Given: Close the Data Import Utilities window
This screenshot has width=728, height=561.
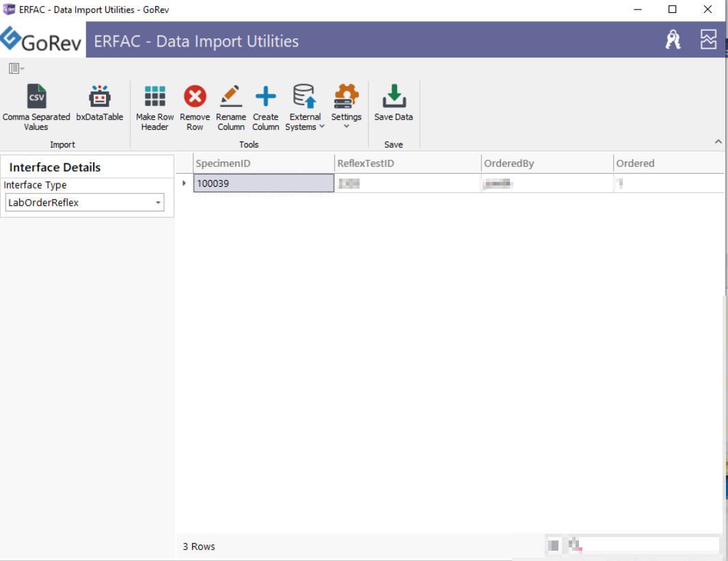Looking at the screenshot, I should pyautogui.click(x=707, y=10).
